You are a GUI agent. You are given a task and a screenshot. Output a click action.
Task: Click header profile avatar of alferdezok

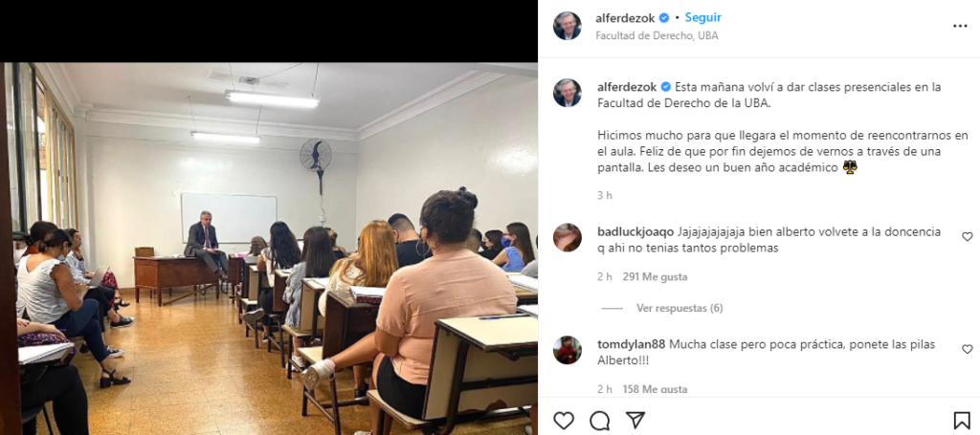568,26
